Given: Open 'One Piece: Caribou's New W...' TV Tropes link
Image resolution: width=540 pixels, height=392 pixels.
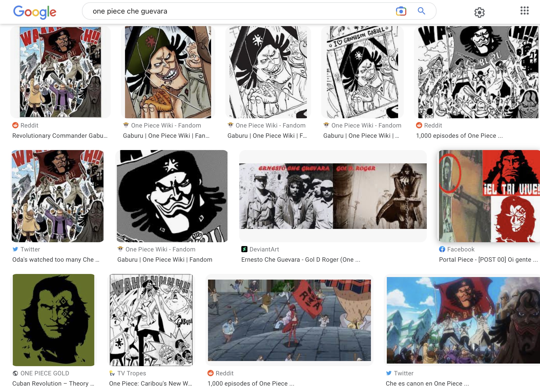Looking at the screenshot, I should coord(151,383).
